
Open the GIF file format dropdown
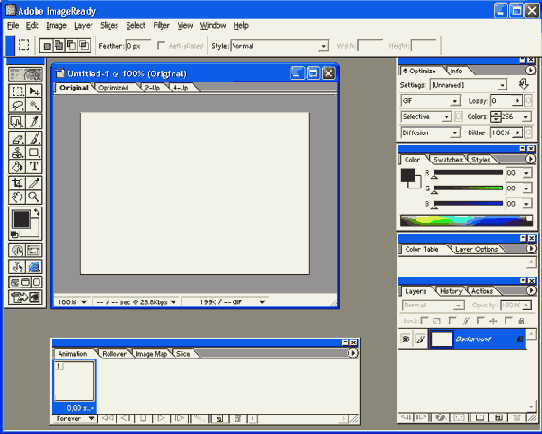coord(430,101)
